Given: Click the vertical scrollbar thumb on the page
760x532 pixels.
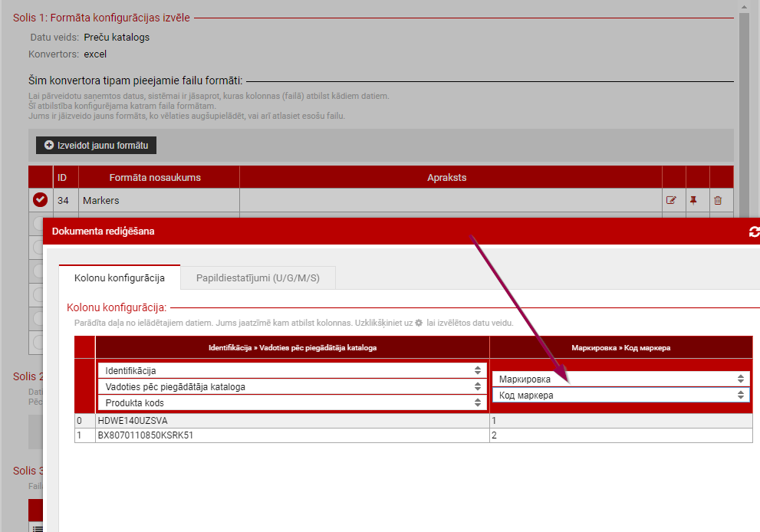Looking at the screenshot, I should click(x=744, y=115).
